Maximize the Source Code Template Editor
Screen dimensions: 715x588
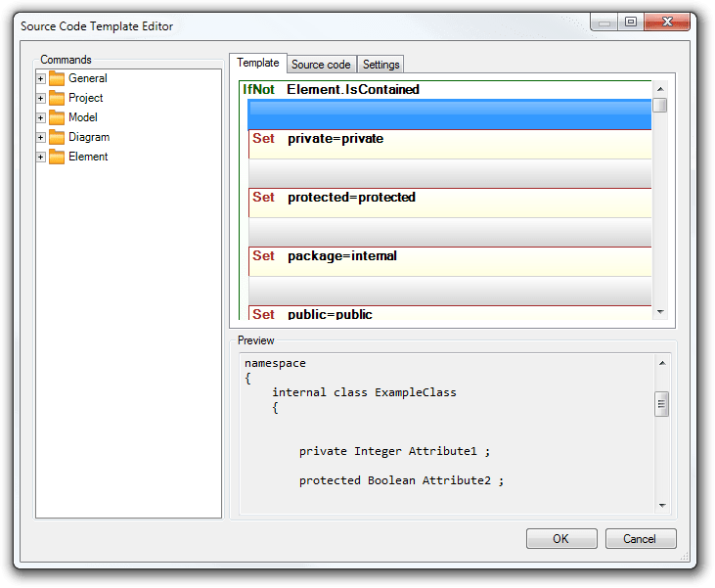(631, 22)
